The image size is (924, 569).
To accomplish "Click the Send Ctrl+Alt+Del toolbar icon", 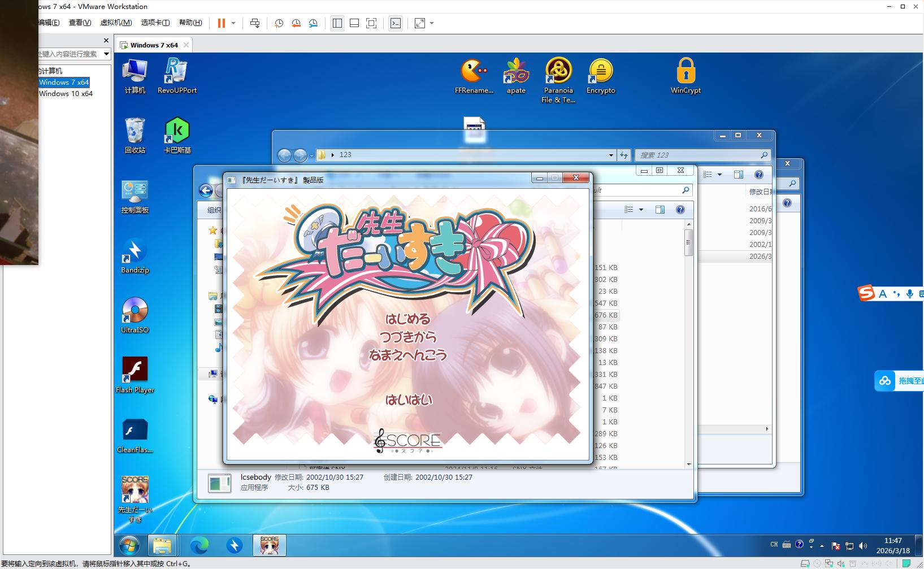I will 255,23.
